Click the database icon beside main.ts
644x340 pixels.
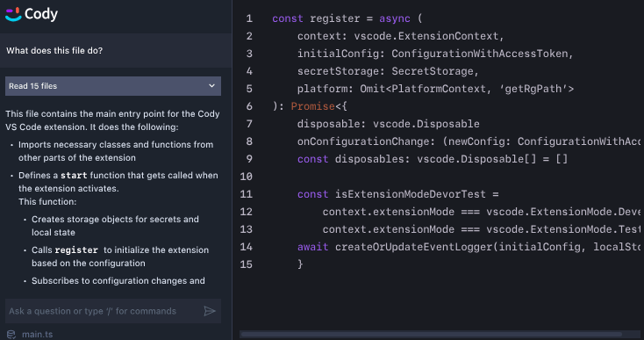11,335
